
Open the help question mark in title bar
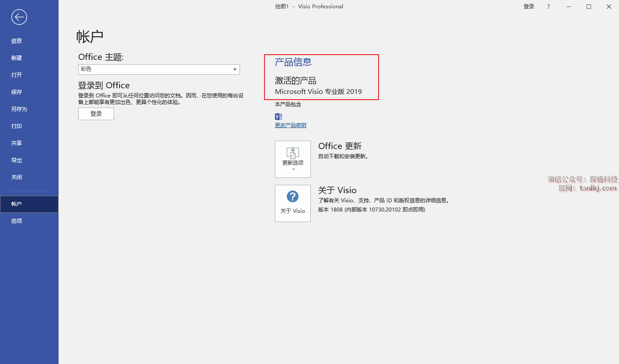549,7
